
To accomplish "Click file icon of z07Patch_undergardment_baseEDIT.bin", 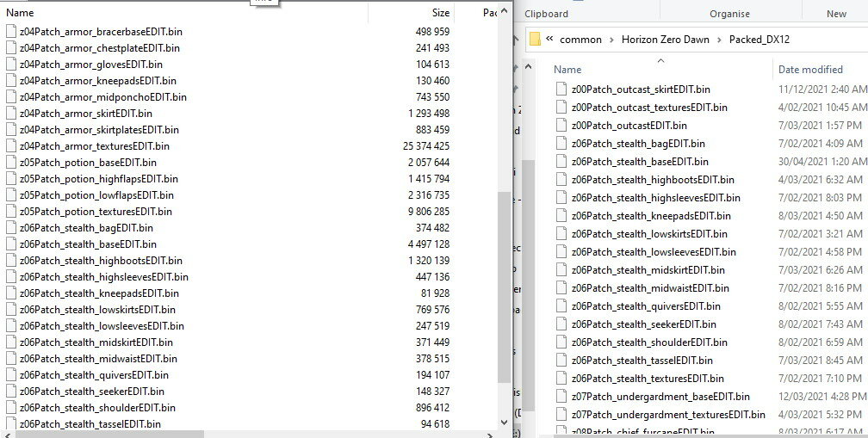I will point(561,397).
